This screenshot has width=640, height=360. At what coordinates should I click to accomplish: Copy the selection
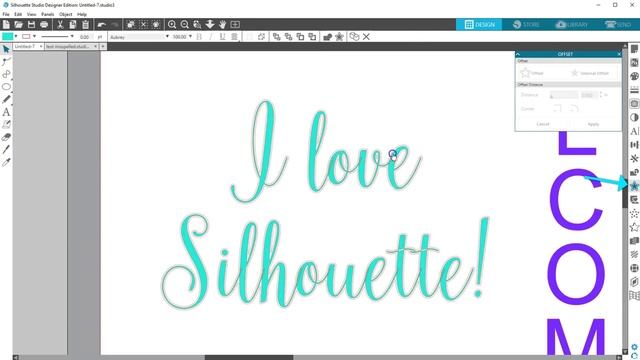pos(73,24)
